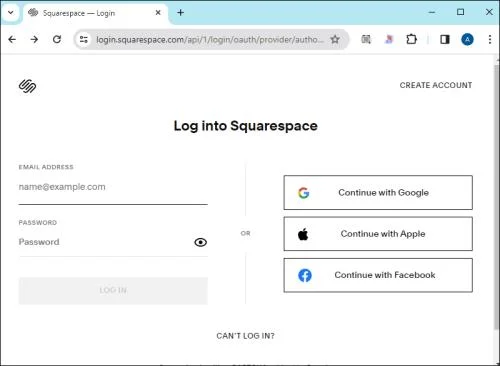This screenshot has height=366, width=500.
Task: Close the Squarespace — Login tab
Action: click(158, 13)
